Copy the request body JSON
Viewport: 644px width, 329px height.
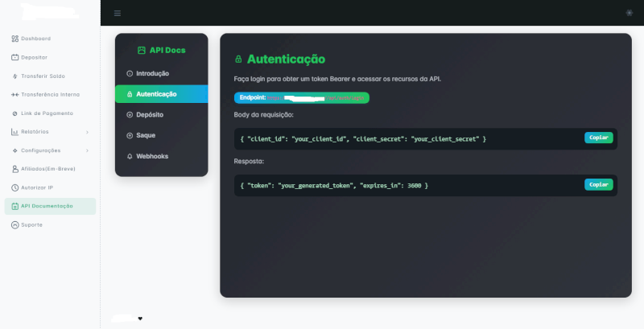pos(598,138)
